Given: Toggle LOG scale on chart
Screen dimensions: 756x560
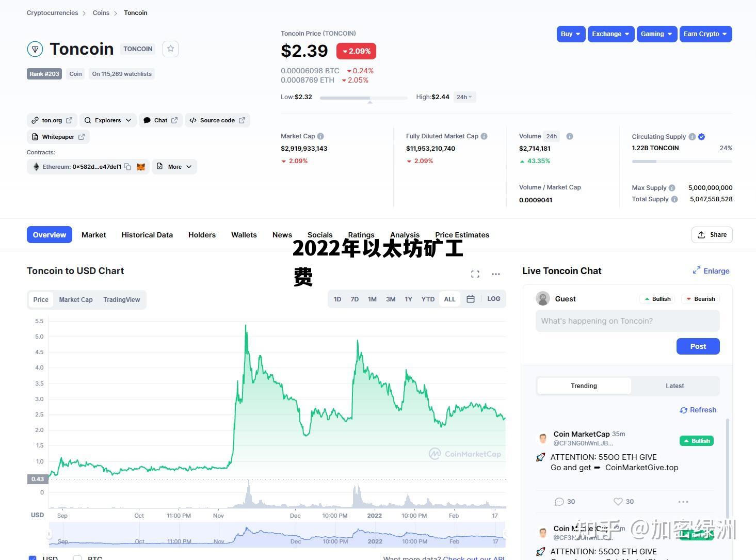Looking at the screenshot, I should click(494, 299).
